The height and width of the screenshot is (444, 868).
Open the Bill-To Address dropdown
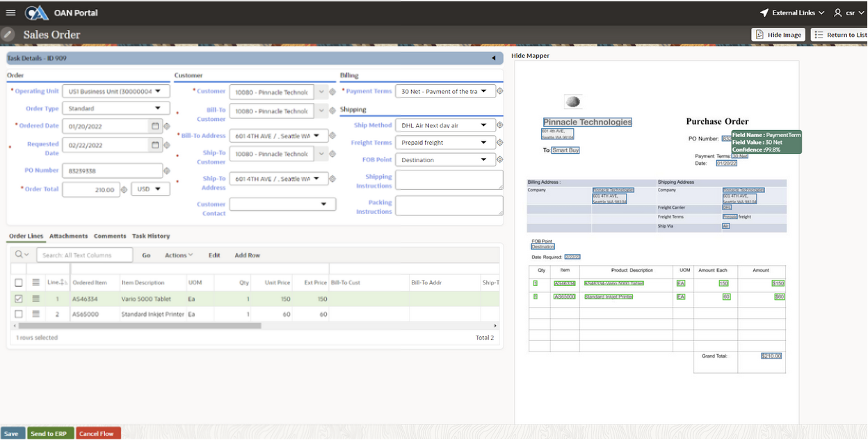click(x=278, y=136)
